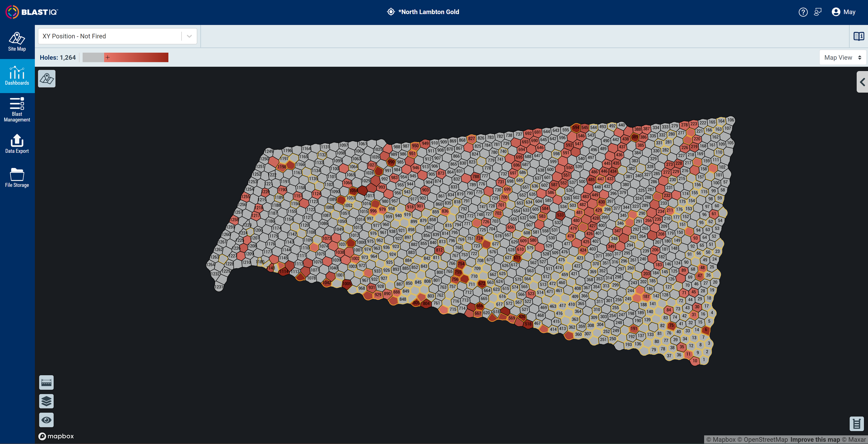Open File Storage
The height and width of the screenshot is (444, 868).
17,178
